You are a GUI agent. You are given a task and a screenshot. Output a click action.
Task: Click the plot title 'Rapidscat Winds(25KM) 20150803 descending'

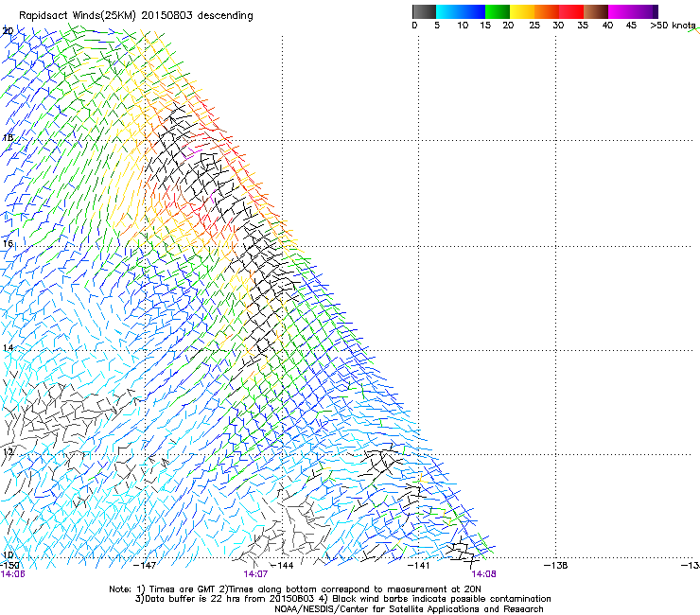tap(135, 16)
